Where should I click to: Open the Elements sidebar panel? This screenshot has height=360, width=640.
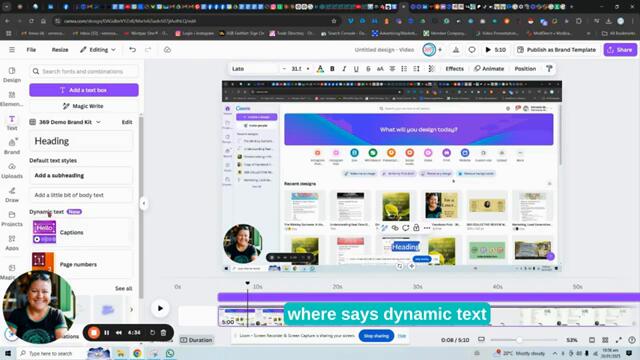click(12, 99)
